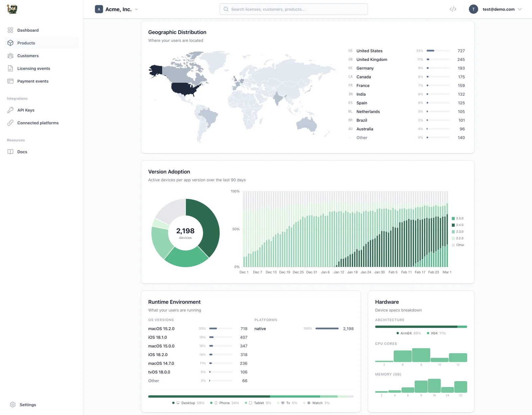Open Licensing events in the sidebar
The height and width of the screenshot is (415, 532).
click(34, 68)
